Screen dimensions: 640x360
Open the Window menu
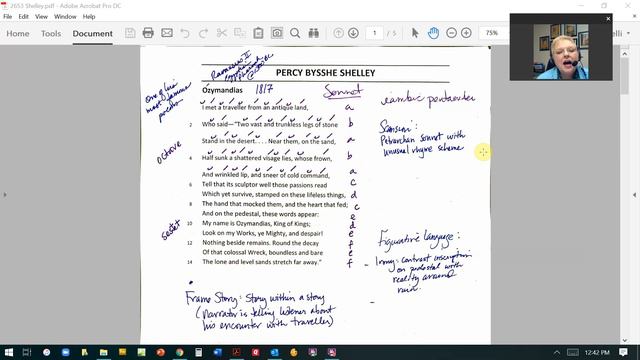point(65,17)
